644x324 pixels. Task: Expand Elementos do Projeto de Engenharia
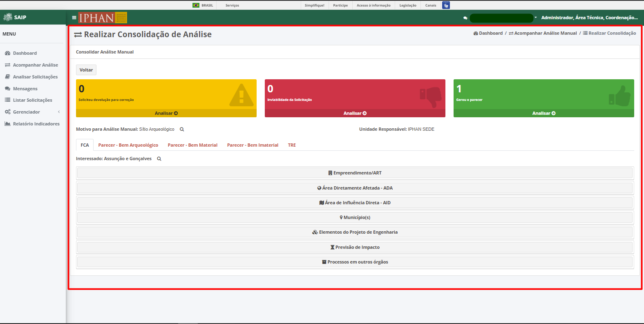click(355, 232)
